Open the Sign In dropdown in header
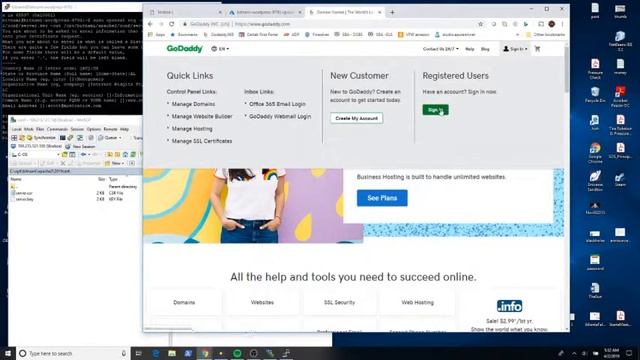640x360 pixels. [x=515, y=49]
